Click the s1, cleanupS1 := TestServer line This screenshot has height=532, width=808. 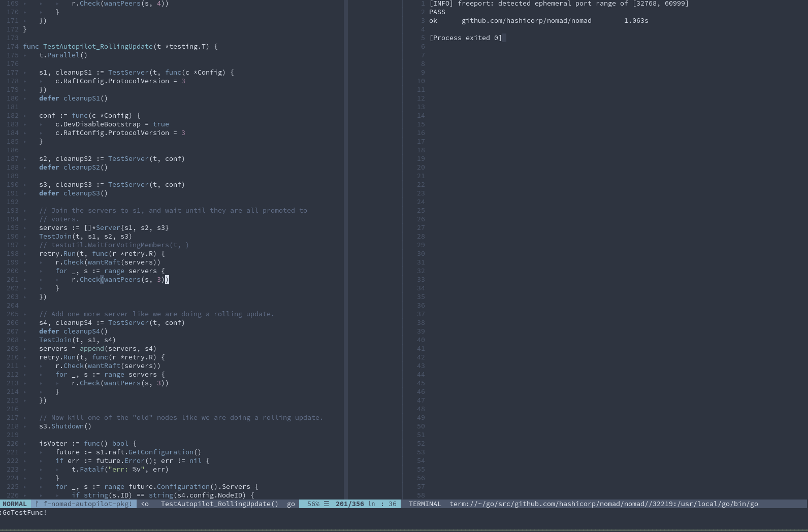[137, 73]
